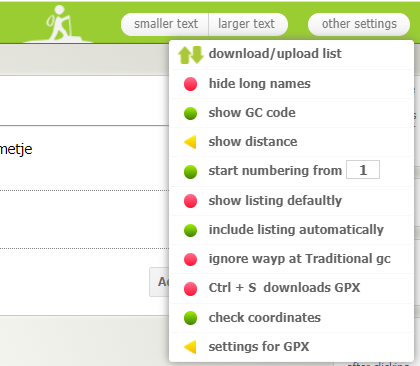Image resolution: width=420 pixels, height=366 pixels.
Task: Click the check coordinates label
Action: [x=265, y=318]
